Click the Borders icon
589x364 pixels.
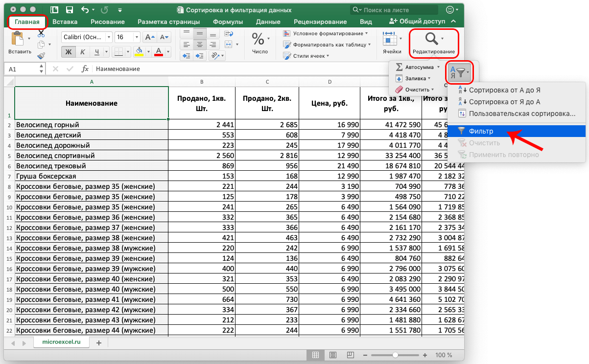118,52
